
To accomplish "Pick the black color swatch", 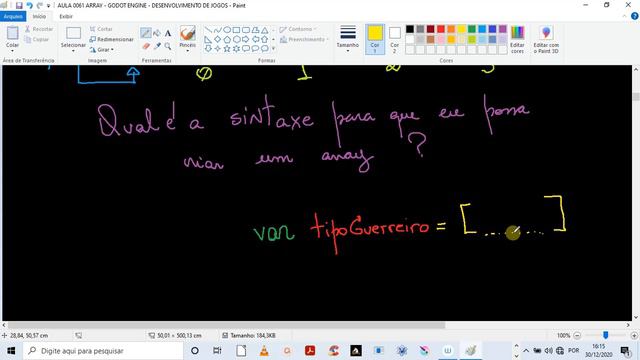I will point(409,29).
